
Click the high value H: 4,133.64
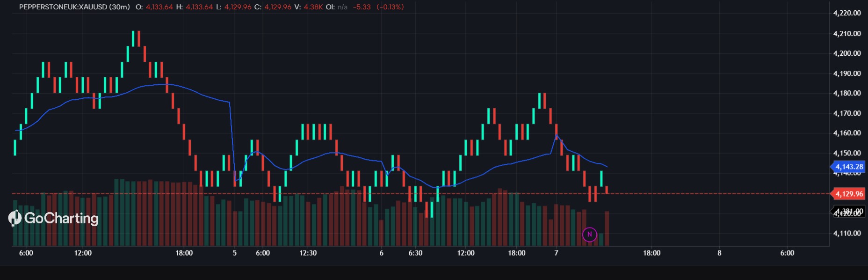pyautogui.click(x=195, y=7)
